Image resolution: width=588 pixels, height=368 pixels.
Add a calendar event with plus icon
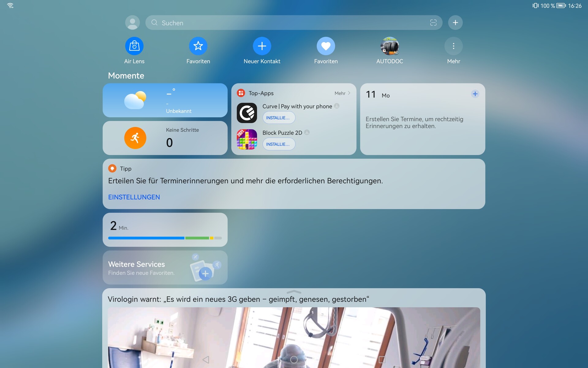coord(475,94)
